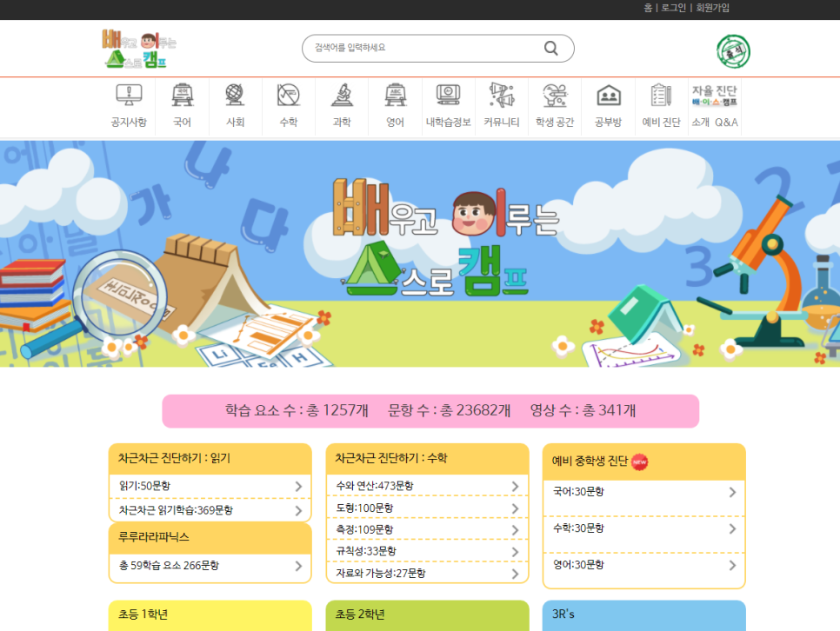
Task: Open the 소개 link
Action: [x=700, y=123]
